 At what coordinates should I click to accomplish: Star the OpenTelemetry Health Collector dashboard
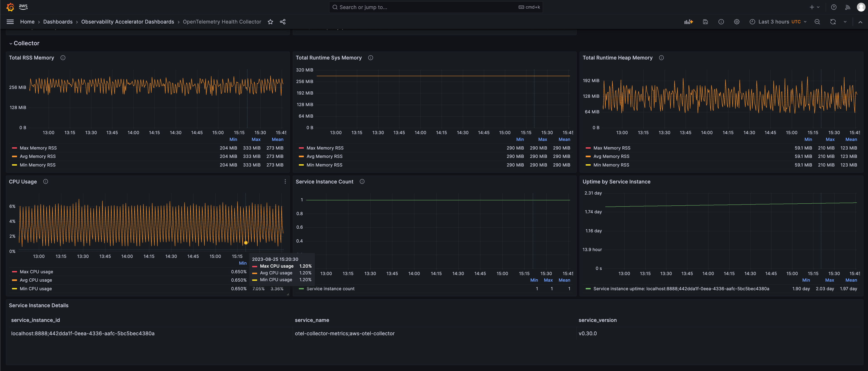click(270, 22)
